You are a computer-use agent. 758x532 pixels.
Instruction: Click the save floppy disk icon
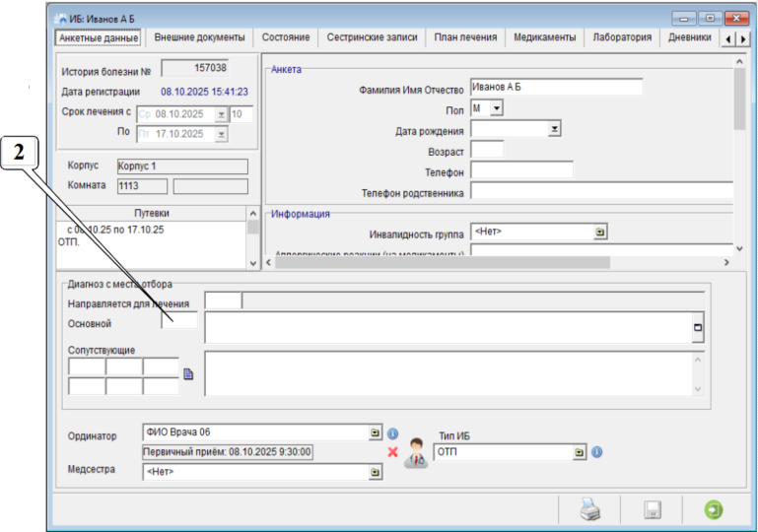[x=652, y=509]
